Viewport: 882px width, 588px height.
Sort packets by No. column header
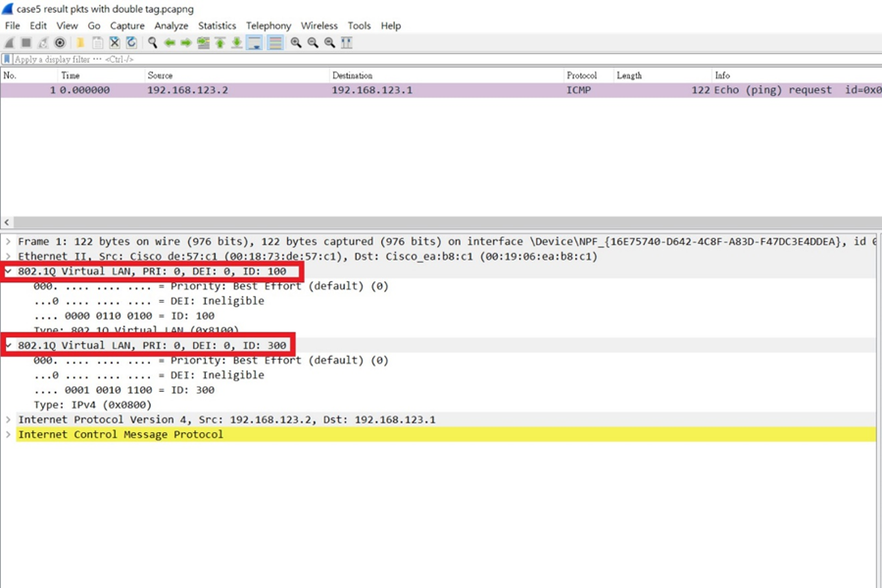[x=28, y=75]
